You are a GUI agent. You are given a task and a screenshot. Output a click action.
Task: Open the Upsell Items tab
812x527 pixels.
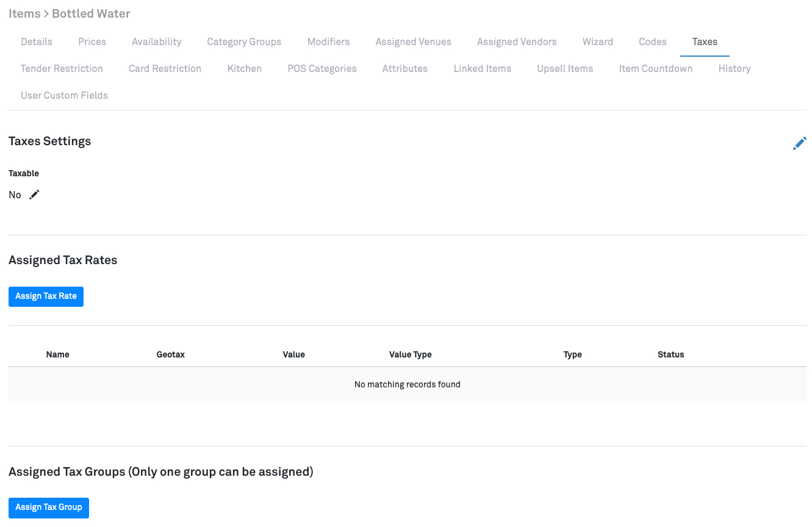[565, 69]
